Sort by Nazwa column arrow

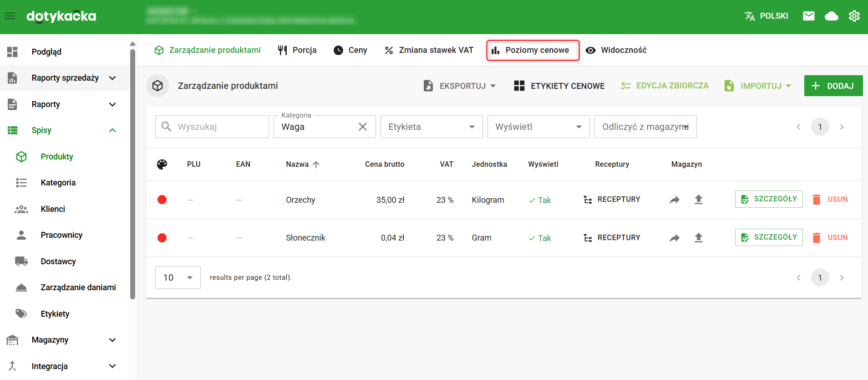[316, 164]
